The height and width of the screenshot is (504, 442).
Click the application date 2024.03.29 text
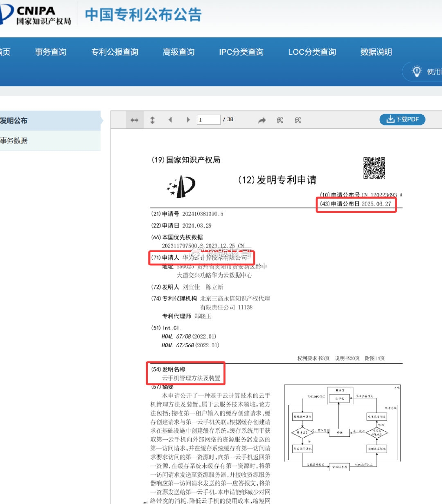197,226
